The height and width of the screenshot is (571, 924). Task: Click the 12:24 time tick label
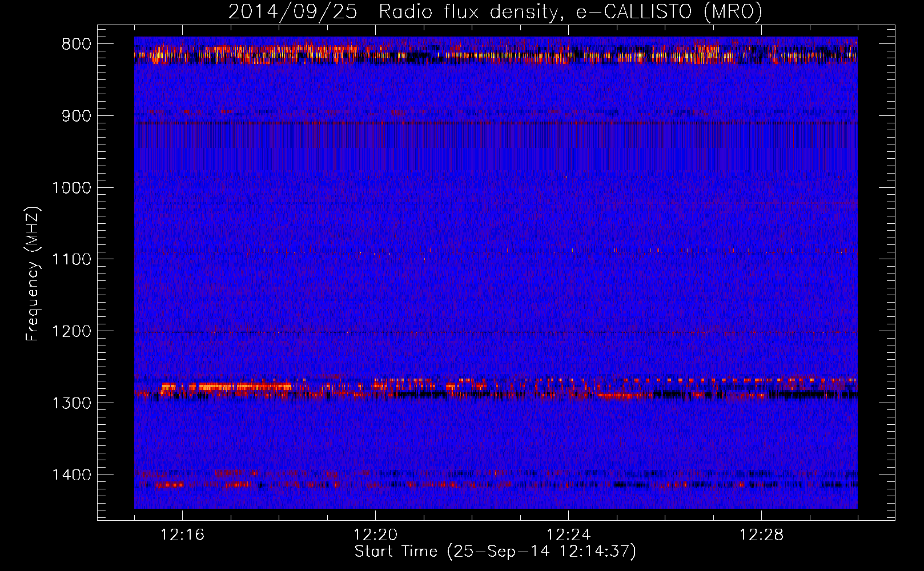pos(568,535)
